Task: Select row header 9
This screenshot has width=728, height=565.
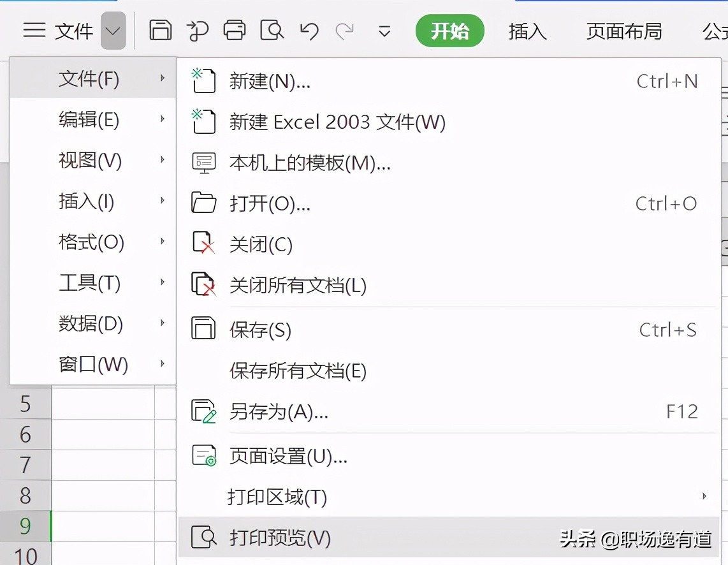Action: (x=25, y=527)
